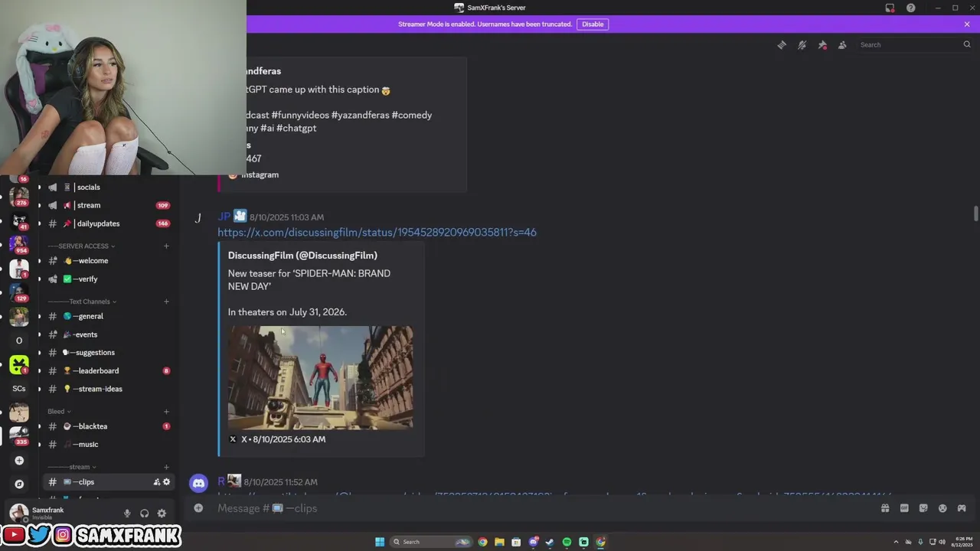This screenshot has width=980, height=551.
Task: Open the Windows Start button
Action: [380, 542]
